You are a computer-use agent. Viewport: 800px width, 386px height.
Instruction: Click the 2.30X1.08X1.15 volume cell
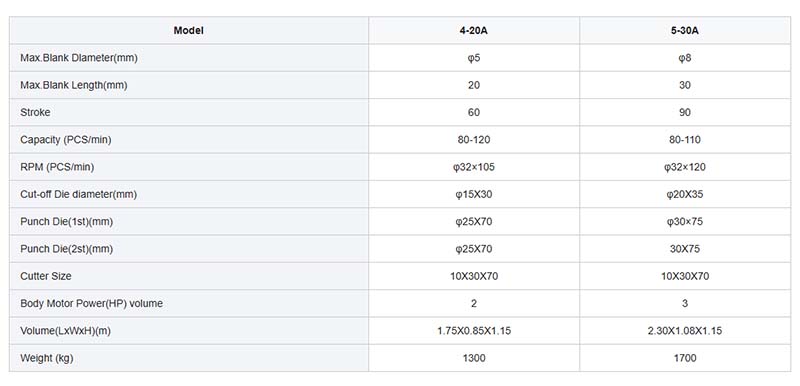[x=685, y=331]
